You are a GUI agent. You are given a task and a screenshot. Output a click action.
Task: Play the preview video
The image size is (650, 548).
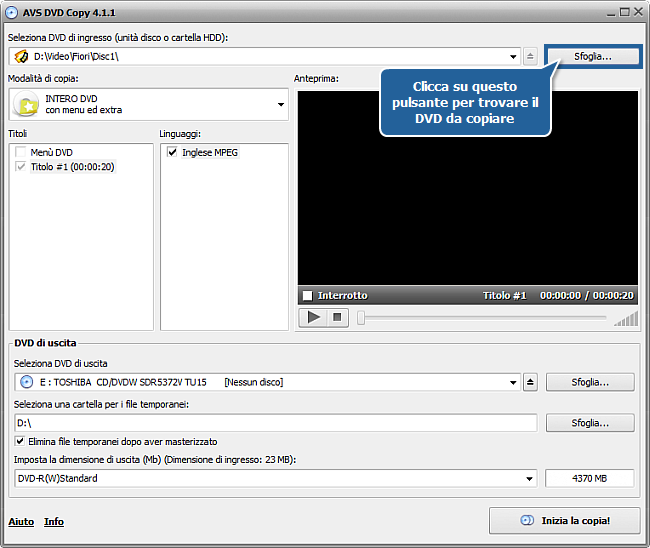(x=314, y=318)
